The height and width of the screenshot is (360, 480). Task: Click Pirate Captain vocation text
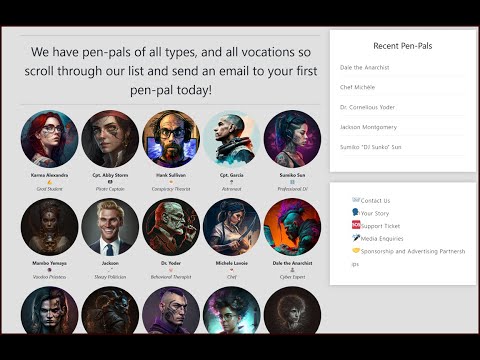(x=110, y=189)
